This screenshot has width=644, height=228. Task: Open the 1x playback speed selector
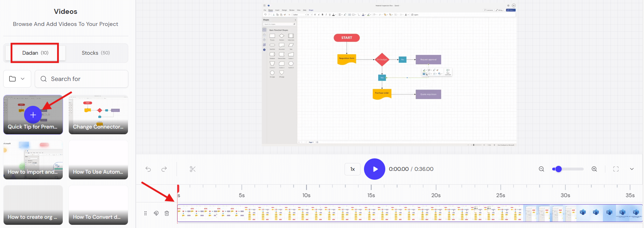coord(353,169)
